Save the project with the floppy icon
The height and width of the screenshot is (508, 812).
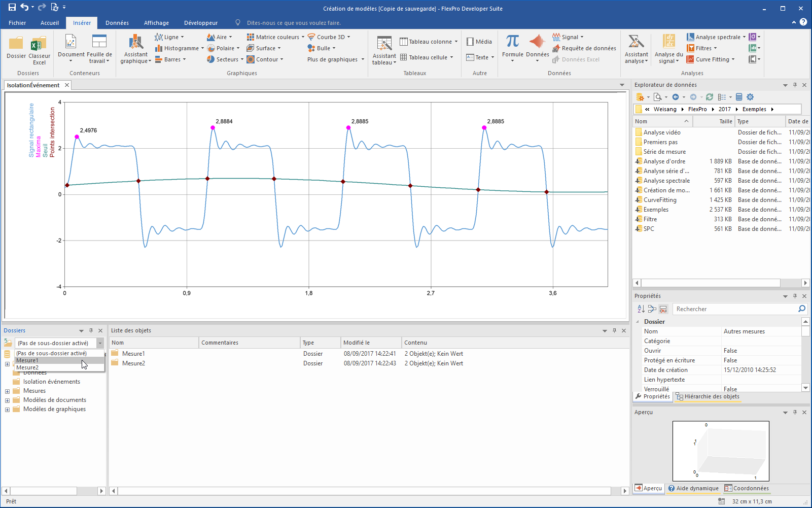[x=12, y=8]
